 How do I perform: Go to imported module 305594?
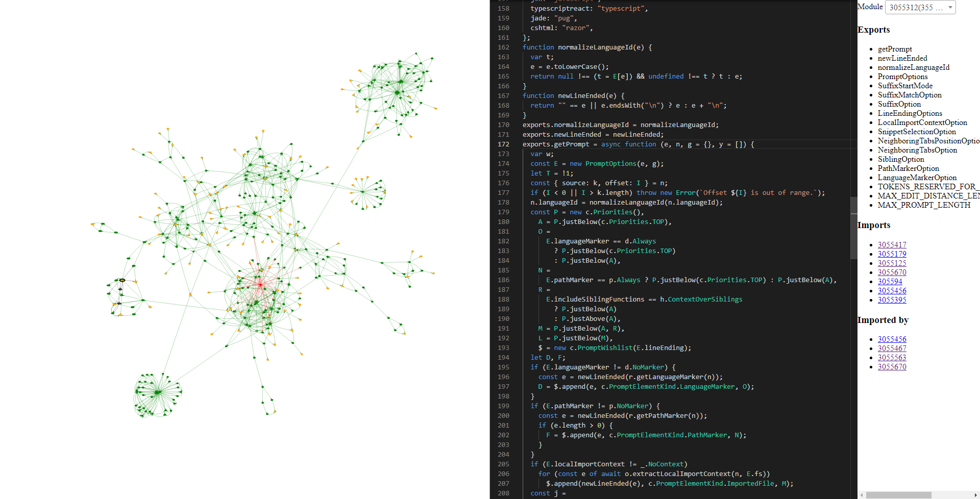click(x=890, y=282)
